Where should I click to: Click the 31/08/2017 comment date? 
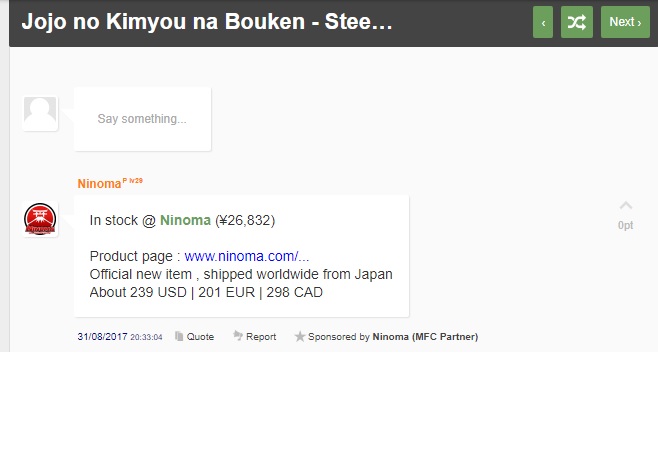pos(102,337)
